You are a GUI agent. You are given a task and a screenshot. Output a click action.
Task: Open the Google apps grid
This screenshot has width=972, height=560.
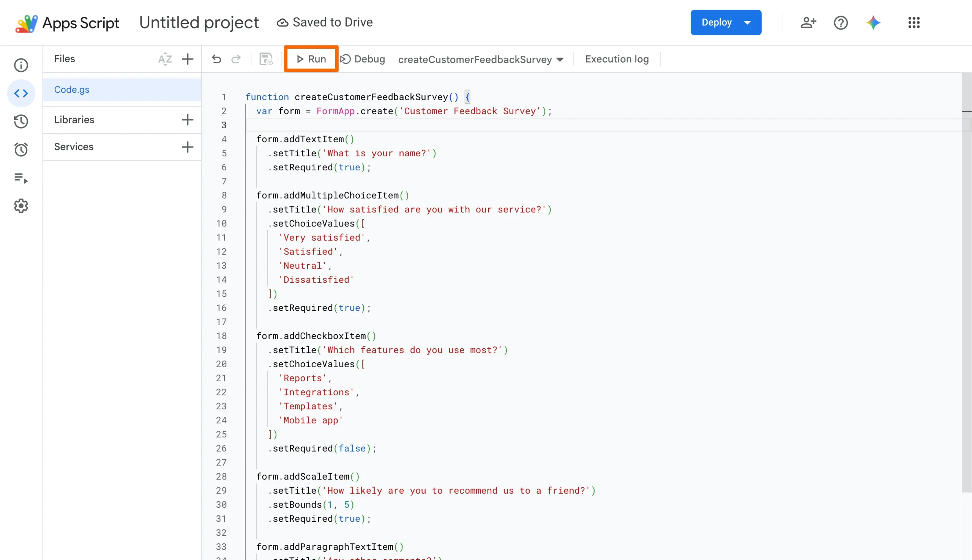tap(914, 23)
